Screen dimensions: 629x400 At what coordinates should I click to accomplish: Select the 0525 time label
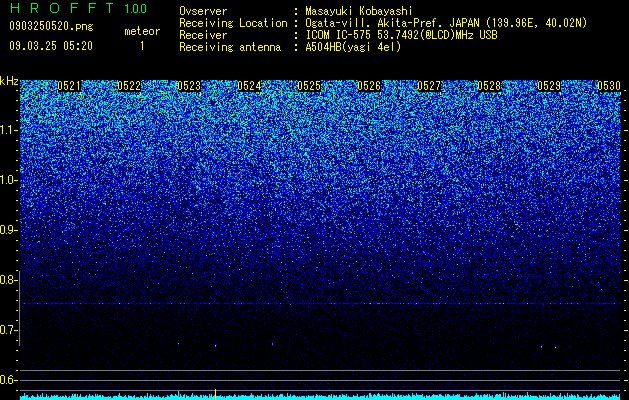pyautogui.click(x=309, y=86)
